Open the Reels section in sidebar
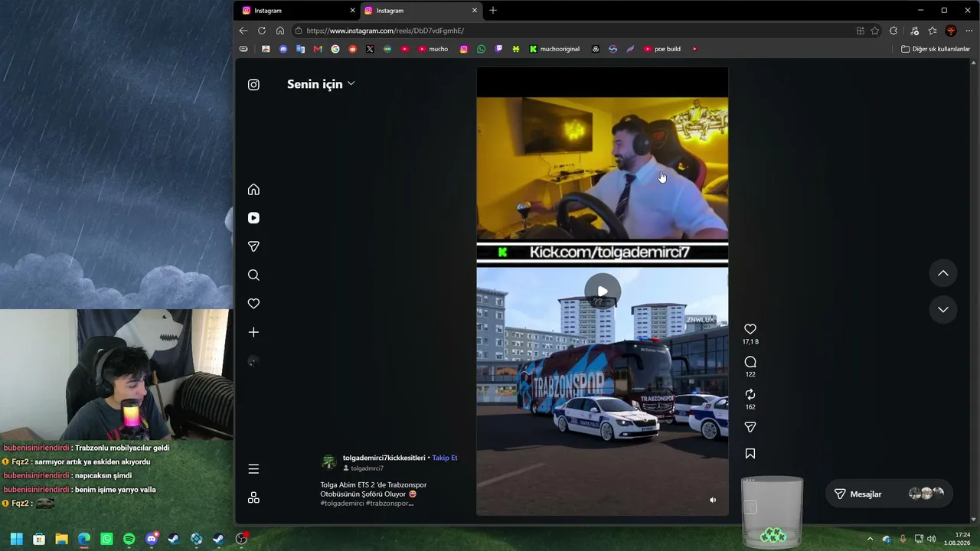The width and height of the screenshot is (980, 551). (x=253, y=218)
